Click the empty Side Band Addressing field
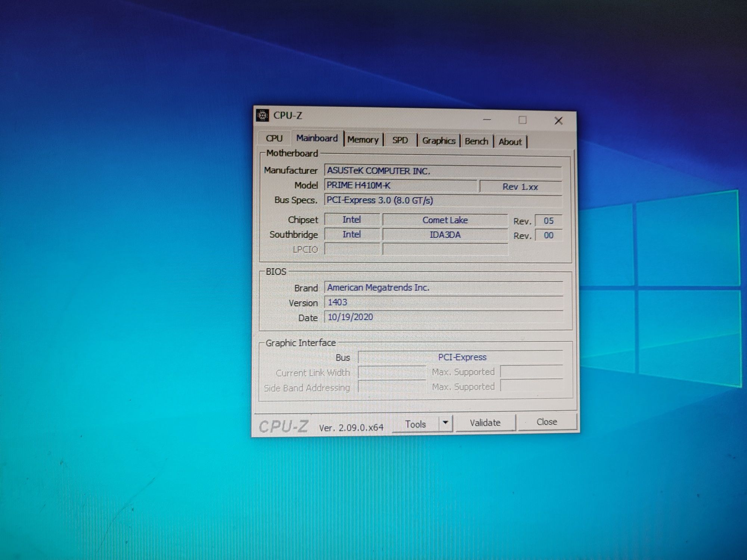747x560 pixels. pos(392,386)
